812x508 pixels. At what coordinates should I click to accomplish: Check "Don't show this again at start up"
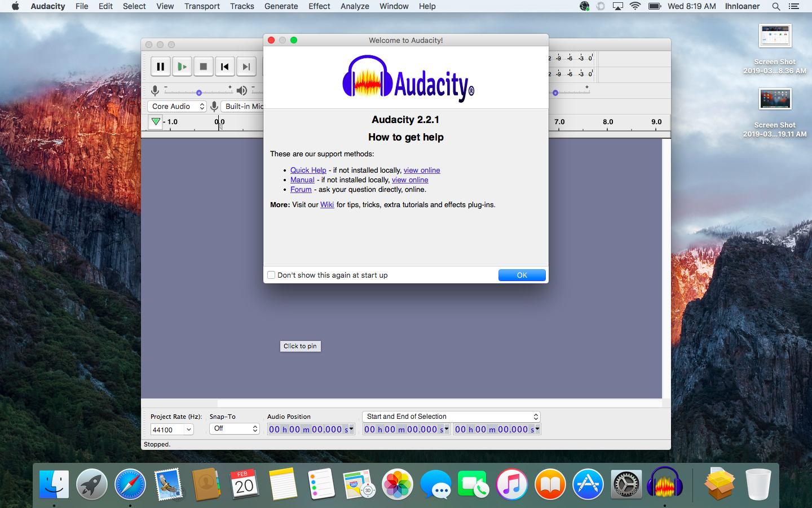(271, 275)
